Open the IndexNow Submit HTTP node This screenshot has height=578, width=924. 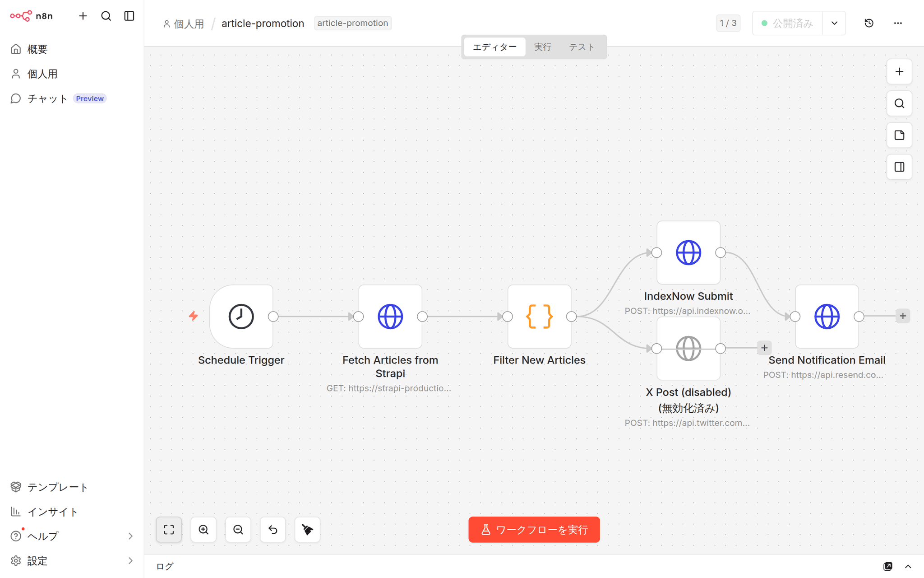[x=688, y=252]
